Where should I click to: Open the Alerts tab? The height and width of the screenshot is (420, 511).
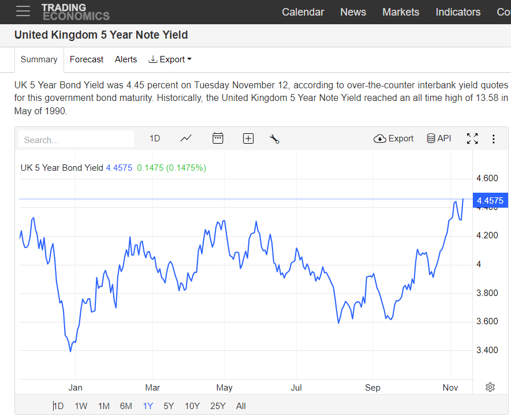(x=126, y=59)
